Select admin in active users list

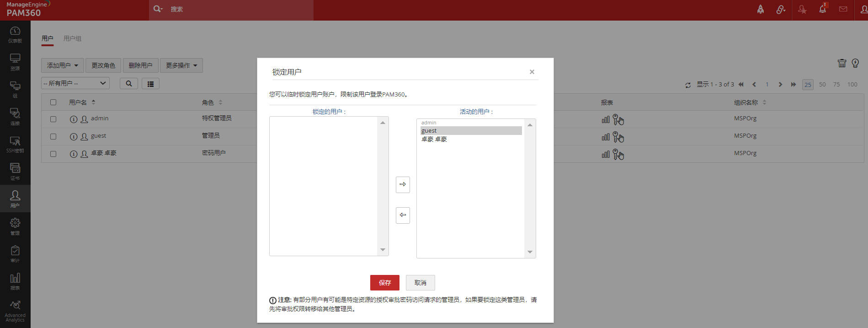471,123
